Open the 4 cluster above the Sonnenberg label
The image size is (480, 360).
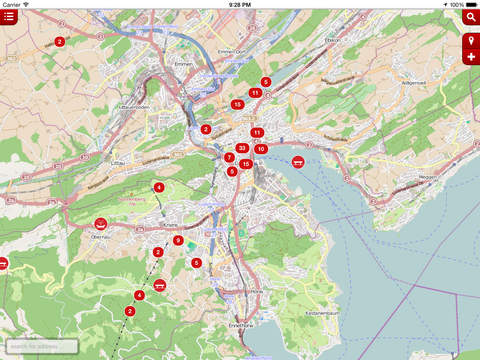point(159,187)
